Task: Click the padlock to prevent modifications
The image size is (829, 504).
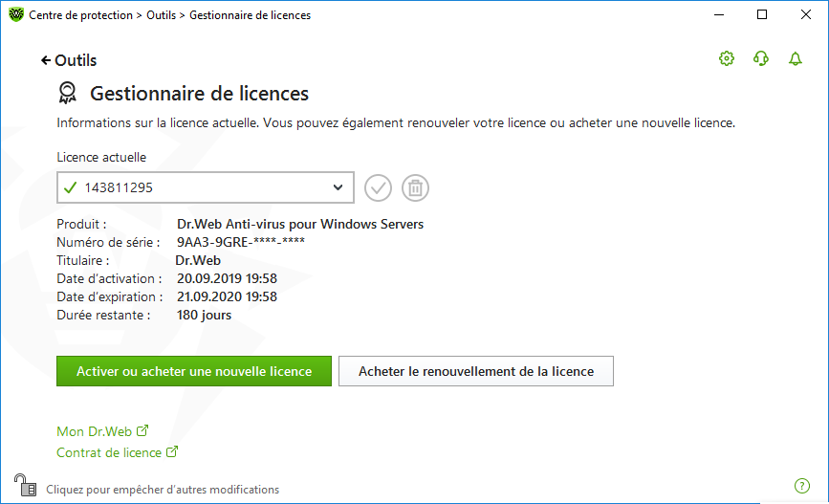Action: pyautogui.click(x=25, y=485)
